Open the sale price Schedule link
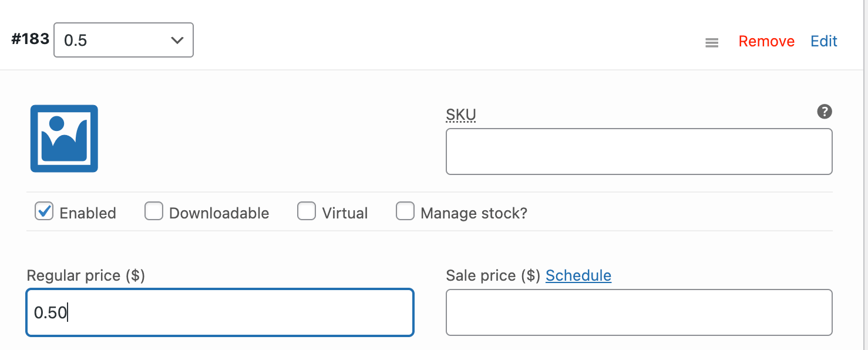 (578, 275)
